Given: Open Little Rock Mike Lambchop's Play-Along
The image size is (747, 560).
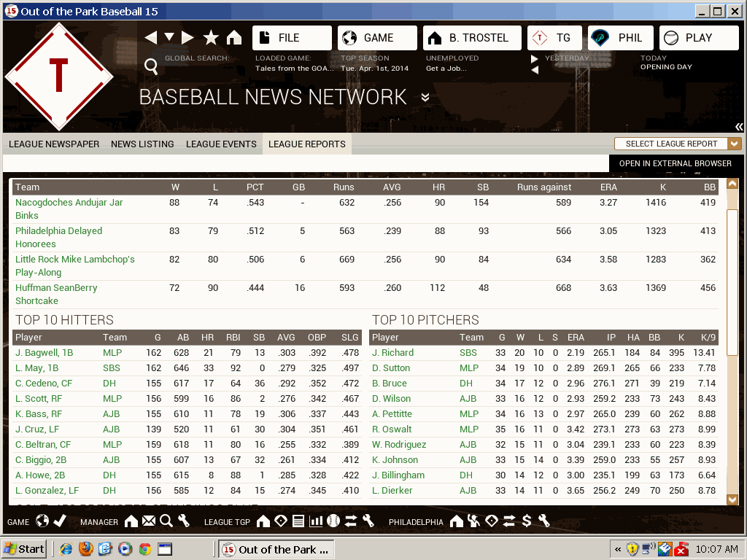Looking at the screenshot, I should point(75,265).
